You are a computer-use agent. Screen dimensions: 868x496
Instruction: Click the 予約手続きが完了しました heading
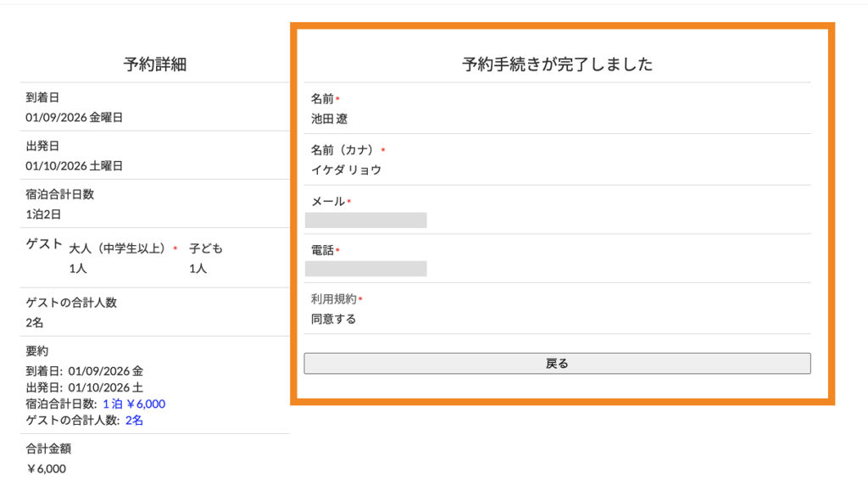click(x=557, y=64)
